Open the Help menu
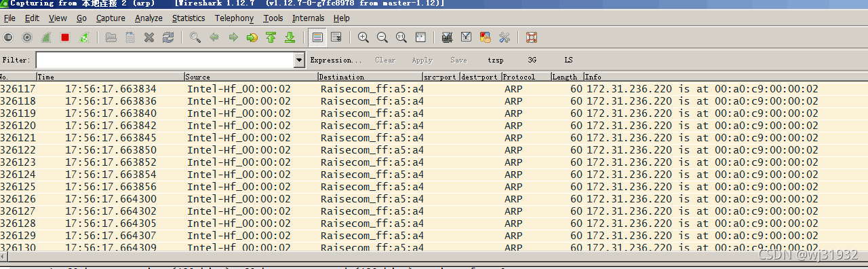Screen dimensions: 868x269 click(342, 18)
